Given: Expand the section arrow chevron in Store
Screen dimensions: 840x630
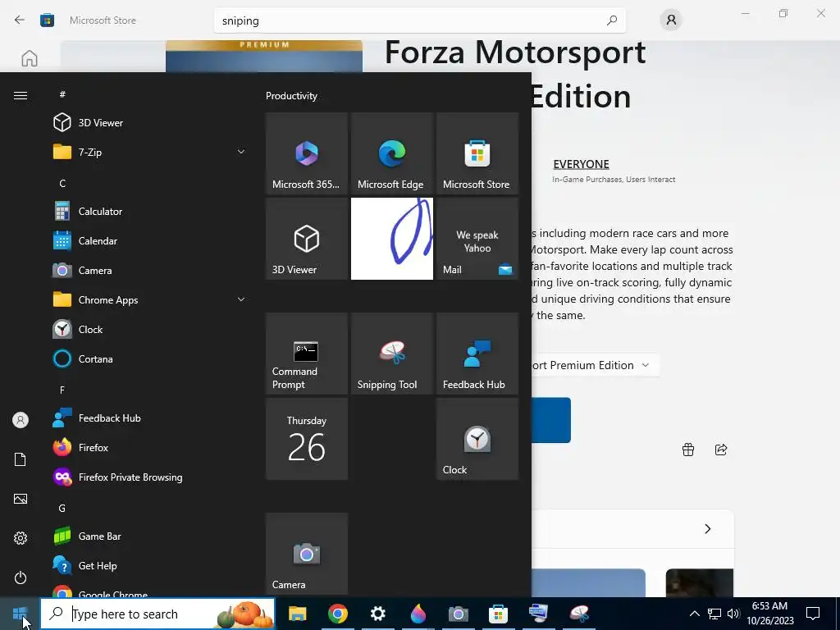Looking at the screenshot, I should 708,529.
